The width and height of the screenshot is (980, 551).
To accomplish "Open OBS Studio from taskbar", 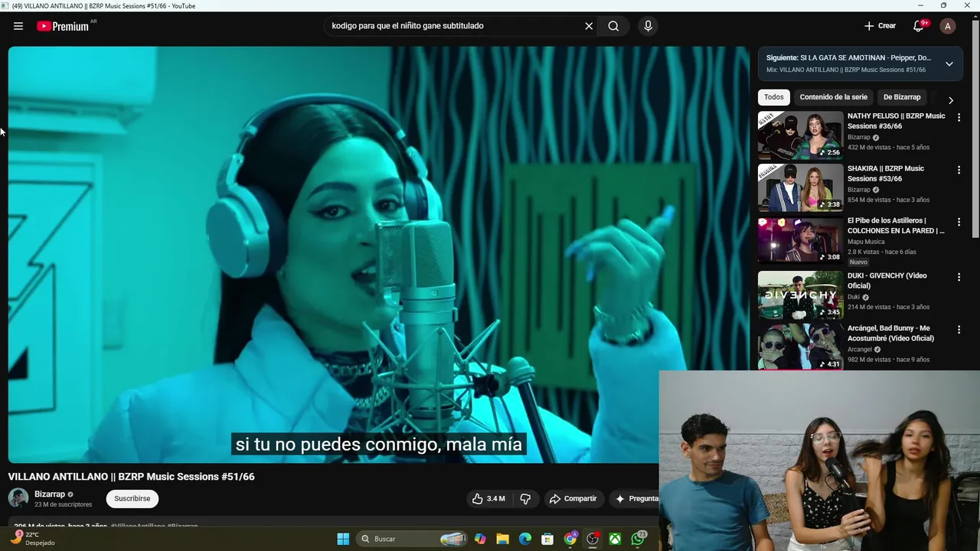I will click(593, 539).
